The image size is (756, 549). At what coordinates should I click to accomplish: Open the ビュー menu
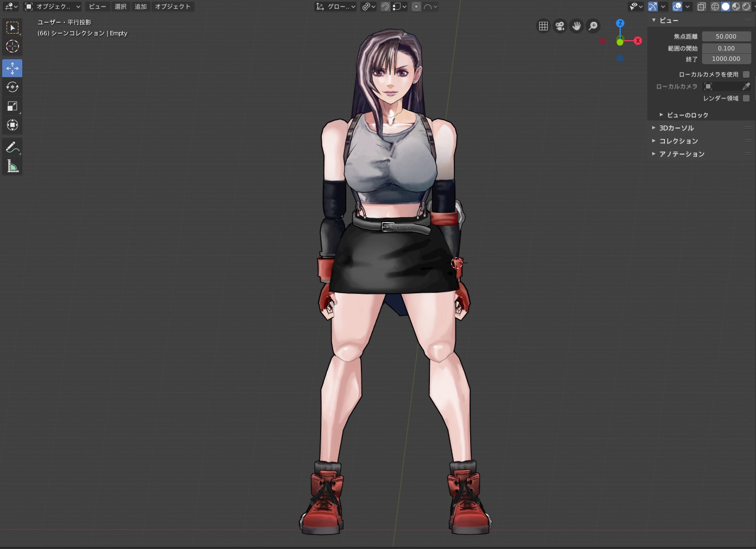(x=97, y=7)
